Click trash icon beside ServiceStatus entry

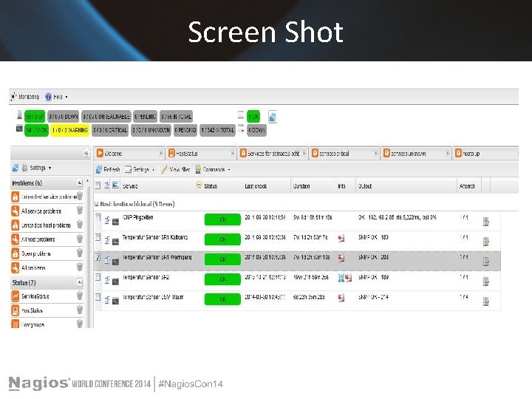click(x=80, y=295)
